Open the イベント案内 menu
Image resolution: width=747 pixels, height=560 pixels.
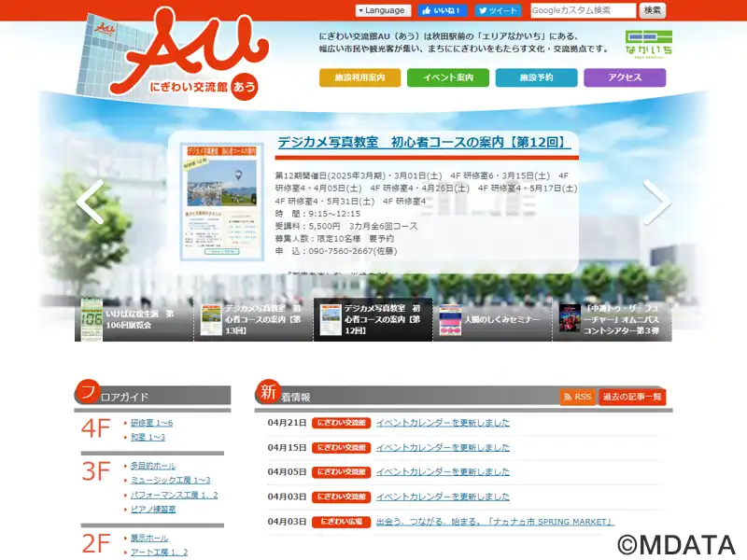click(448, 77)
